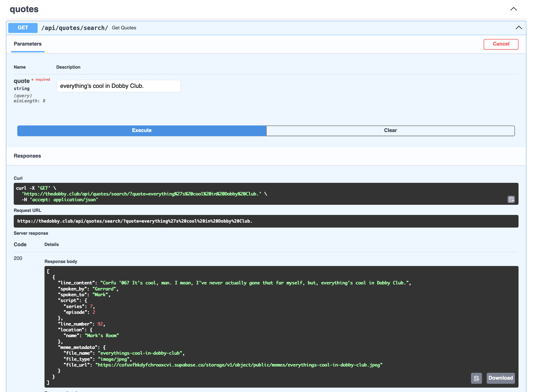This screenshot has width=535, height=392.
Task: Click the "Mark" spoken_to value
Action: coord(100,295)
